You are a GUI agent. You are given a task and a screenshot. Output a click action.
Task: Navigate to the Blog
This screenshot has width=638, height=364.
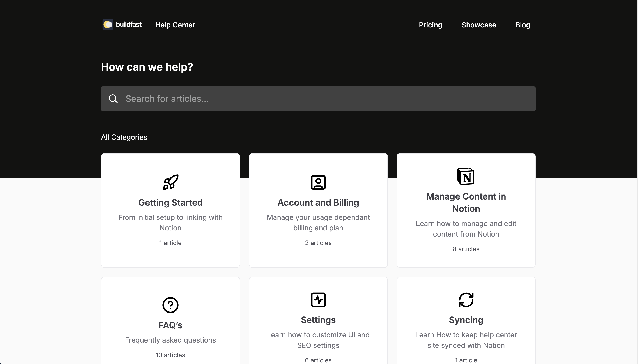point(523,25)
